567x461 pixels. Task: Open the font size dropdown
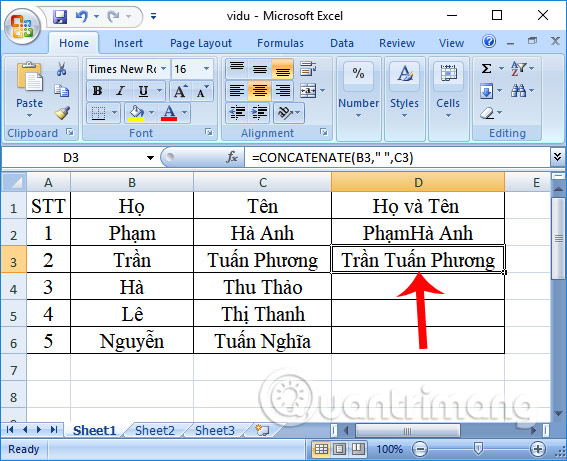[x=206, y=69]
